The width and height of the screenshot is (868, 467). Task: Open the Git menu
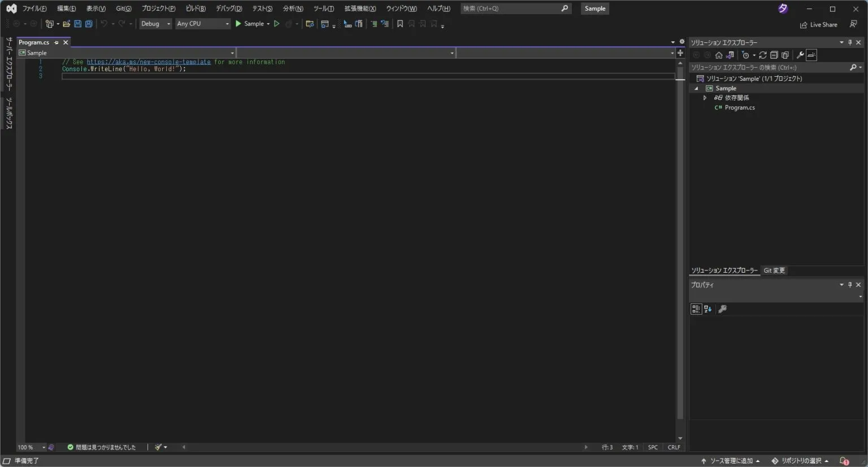pos(123,8)
